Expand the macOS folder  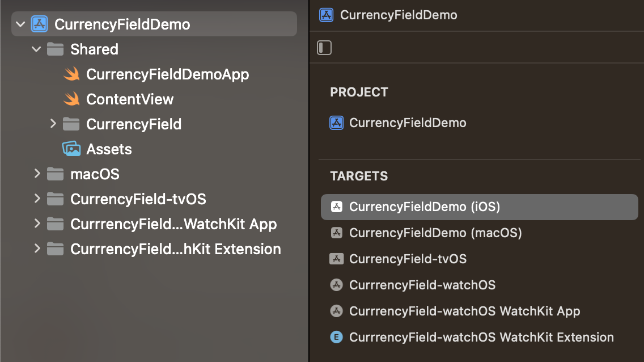point(37,174)
